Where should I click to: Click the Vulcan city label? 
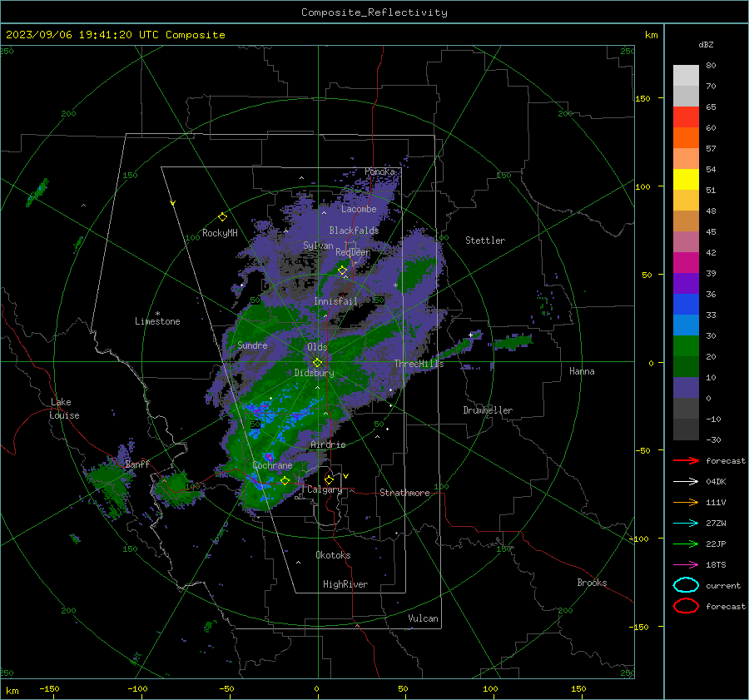[x=423, y=618]
